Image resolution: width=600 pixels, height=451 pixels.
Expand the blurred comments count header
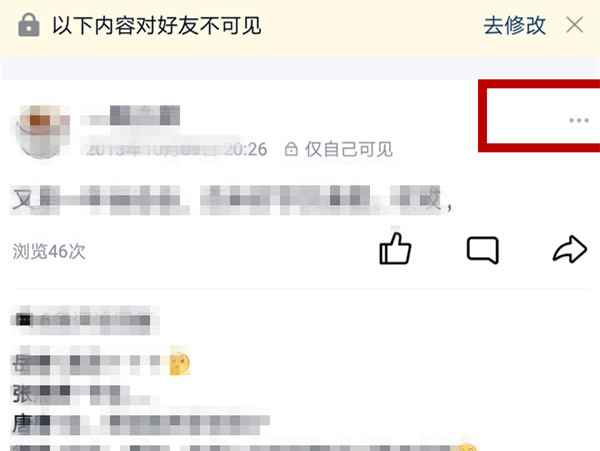85,320
